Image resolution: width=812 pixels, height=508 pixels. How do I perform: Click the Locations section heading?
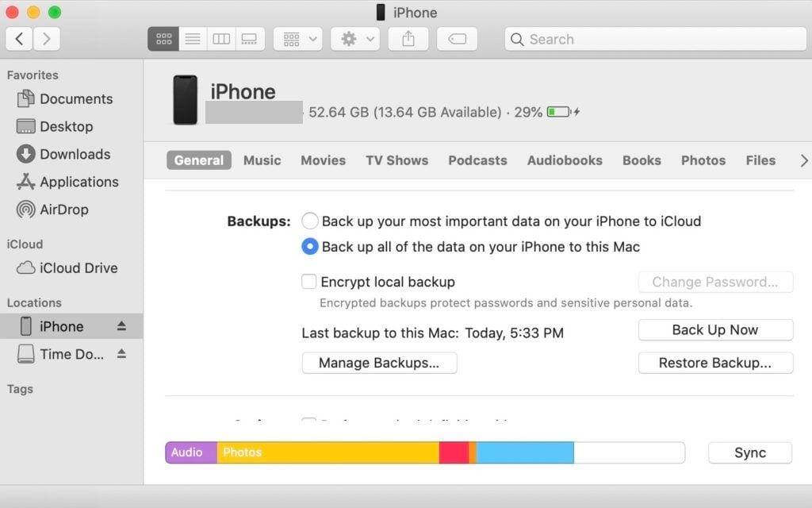point(34,302)
